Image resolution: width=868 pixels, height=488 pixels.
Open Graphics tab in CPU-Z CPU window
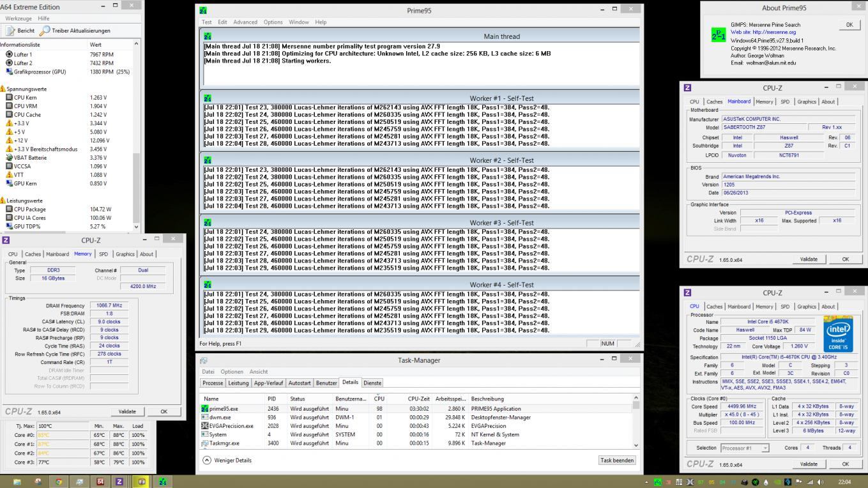[807, 307]
